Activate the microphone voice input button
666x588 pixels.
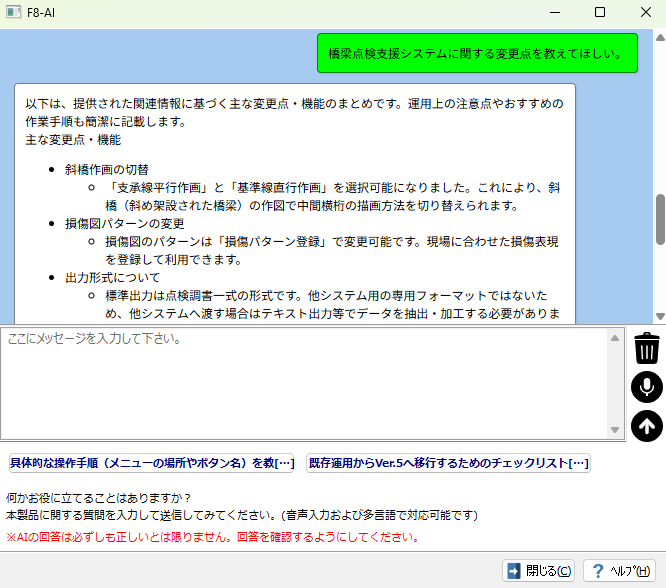(x=646, y=387)
